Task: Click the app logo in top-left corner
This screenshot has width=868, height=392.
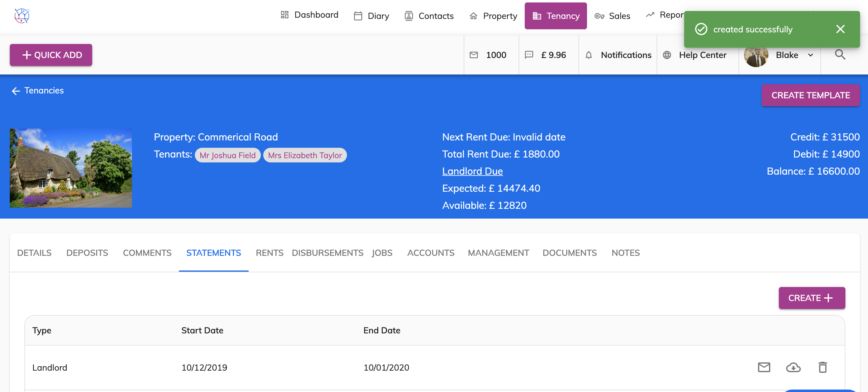Action: [22, 16]
